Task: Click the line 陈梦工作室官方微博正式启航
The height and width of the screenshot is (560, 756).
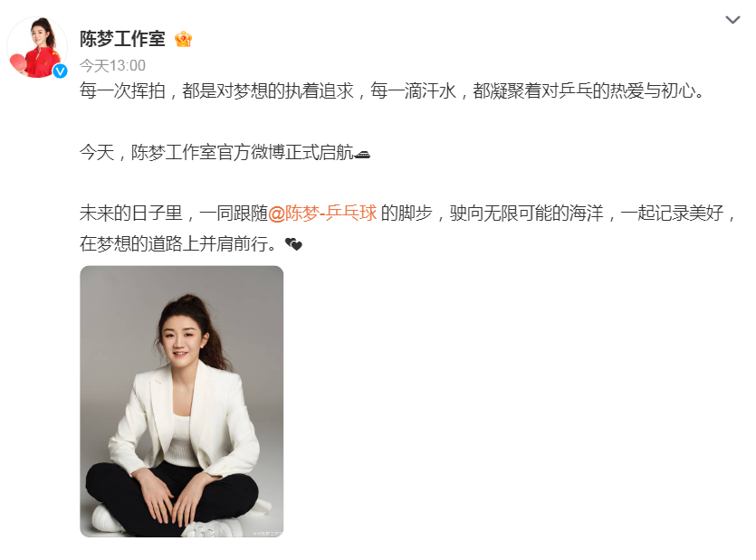Action: tap(242, 152)
